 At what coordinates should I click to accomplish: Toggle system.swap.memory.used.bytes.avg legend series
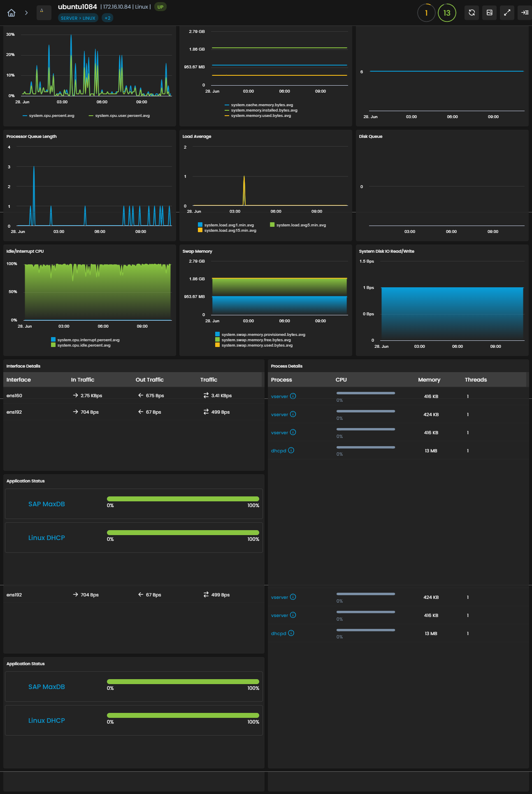point(254,345)
